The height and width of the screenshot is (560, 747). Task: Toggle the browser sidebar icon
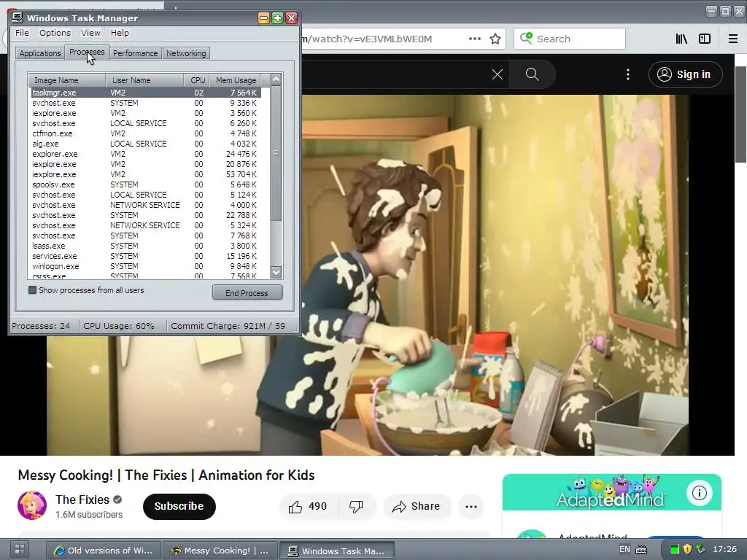[705, 39]
